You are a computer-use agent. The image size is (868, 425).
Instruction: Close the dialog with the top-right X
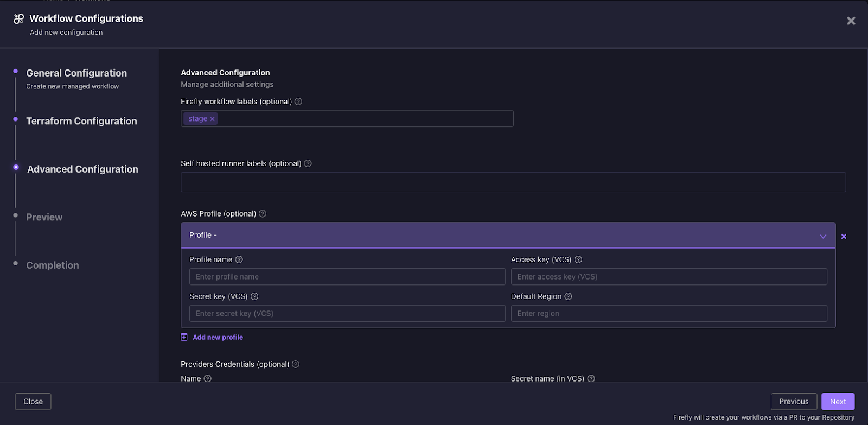[x=851, y=21]
